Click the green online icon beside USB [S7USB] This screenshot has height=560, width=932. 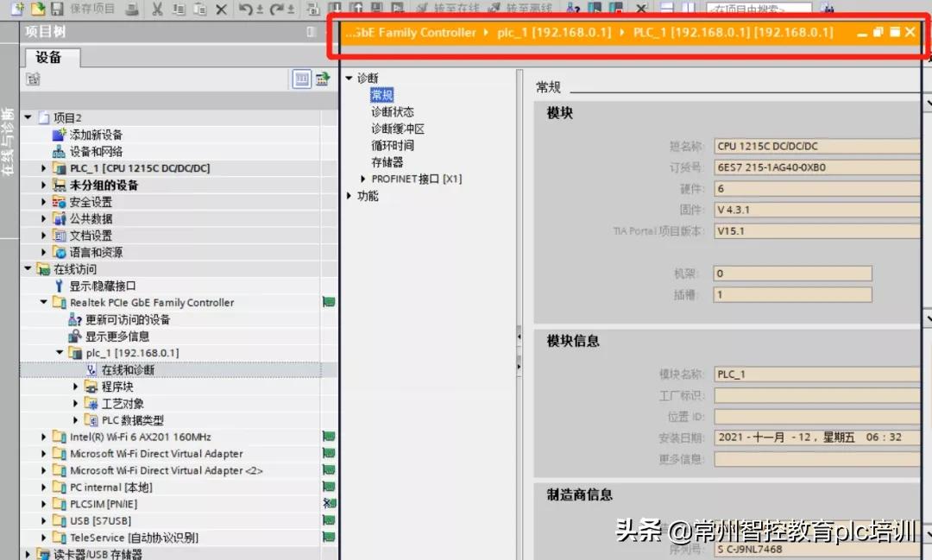pos(329,520)
